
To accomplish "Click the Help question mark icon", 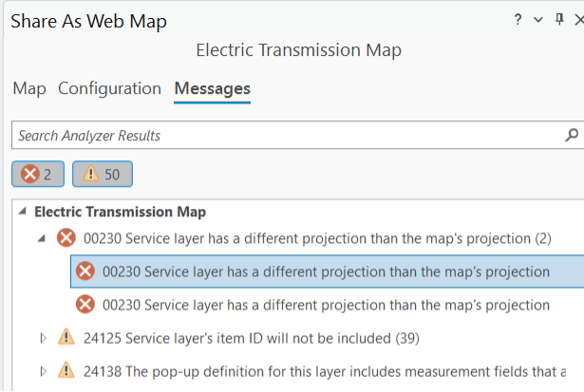I will [518, 20].
